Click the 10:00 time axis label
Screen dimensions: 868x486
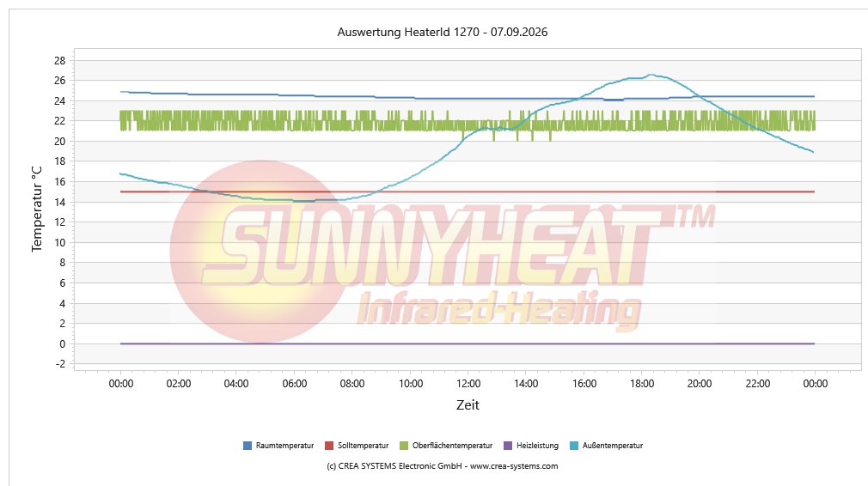411,384
